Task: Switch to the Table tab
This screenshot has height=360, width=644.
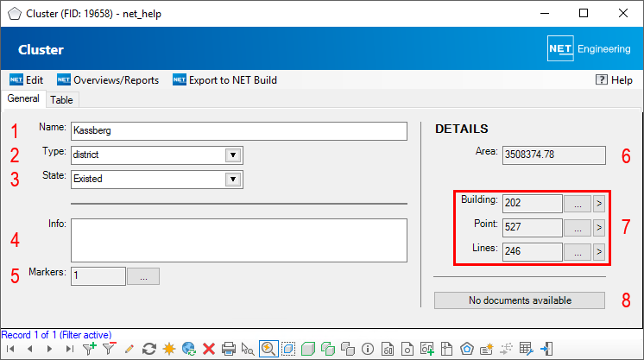Action: coord(61,100)
